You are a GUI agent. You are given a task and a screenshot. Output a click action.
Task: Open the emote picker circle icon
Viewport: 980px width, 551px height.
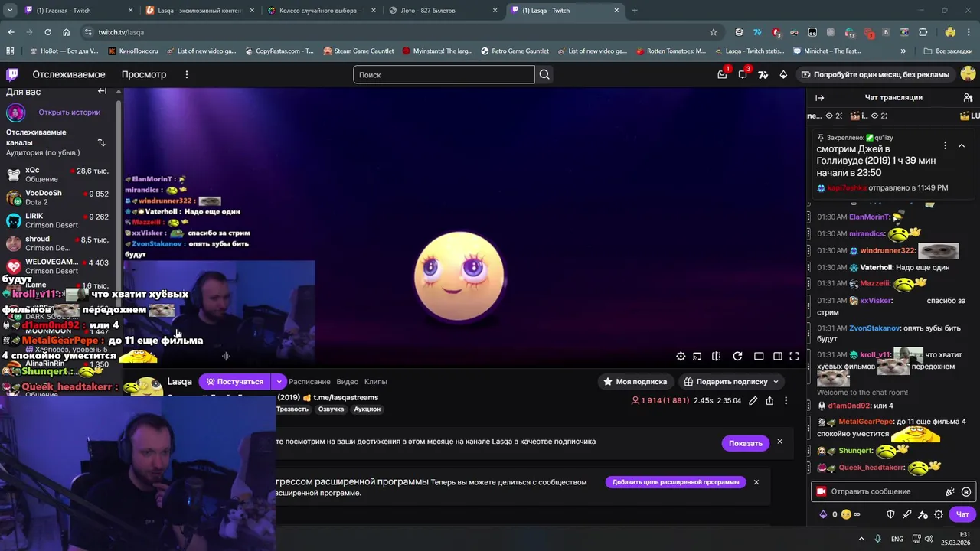click(x=966, y=492)
